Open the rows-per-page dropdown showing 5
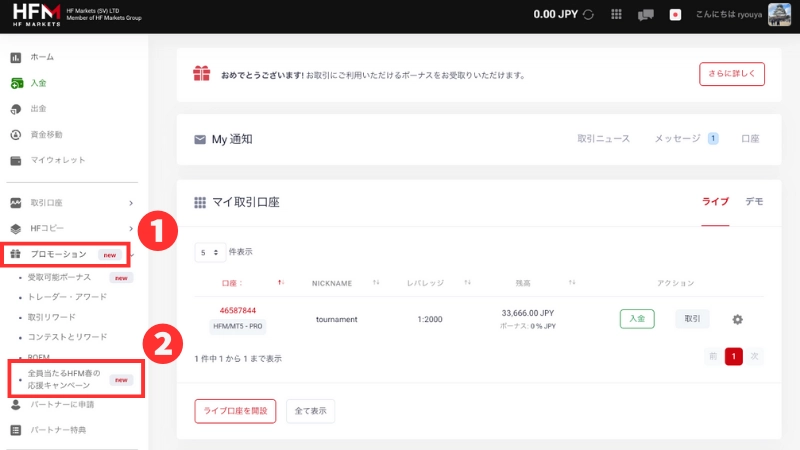800x450 pixels. point(209,252)
